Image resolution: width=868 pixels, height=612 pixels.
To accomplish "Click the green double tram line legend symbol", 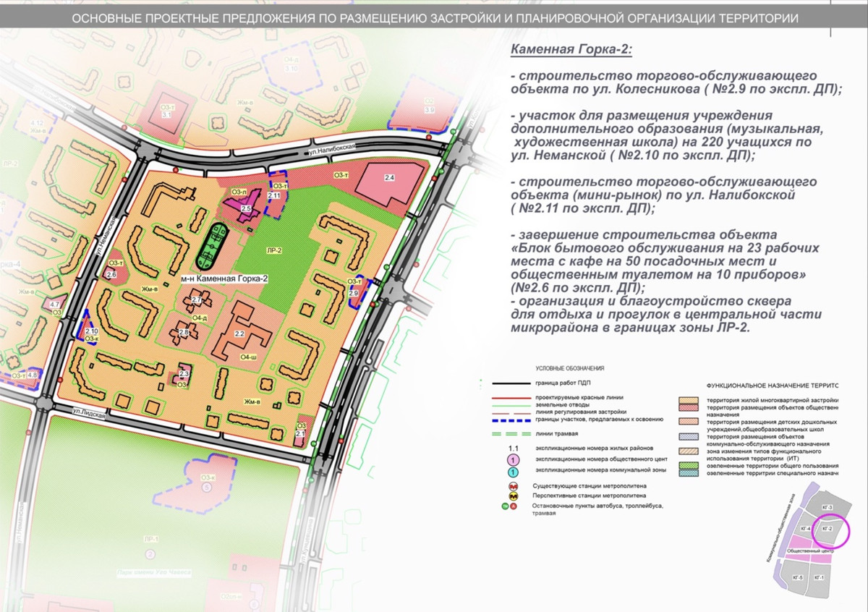I will [x=511, y=433].
